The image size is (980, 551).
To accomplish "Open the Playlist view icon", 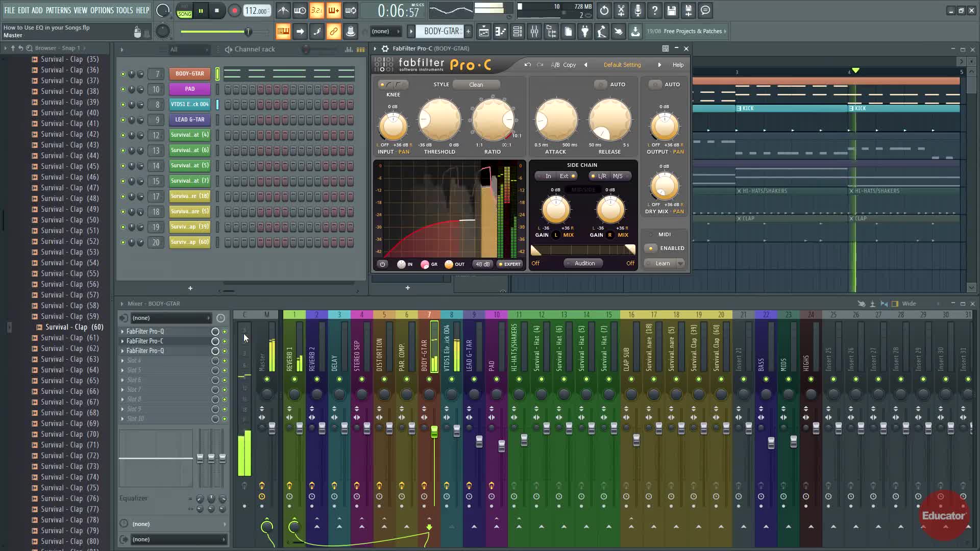I will coord(484,32).
